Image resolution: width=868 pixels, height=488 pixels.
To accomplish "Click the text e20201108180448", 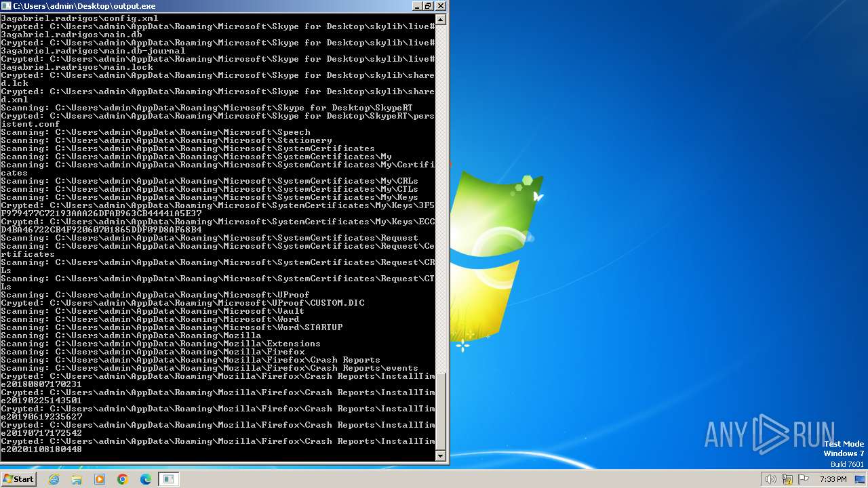I will click(x=41, y=449).
